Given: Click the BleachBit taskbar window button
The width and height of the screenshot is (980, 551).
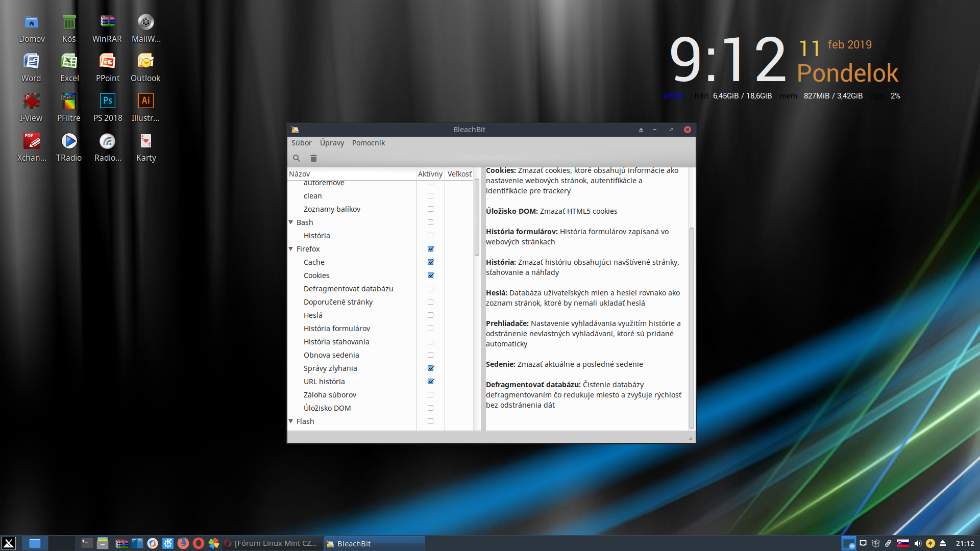Looking at the screenshot, I should tap(375, 543).
